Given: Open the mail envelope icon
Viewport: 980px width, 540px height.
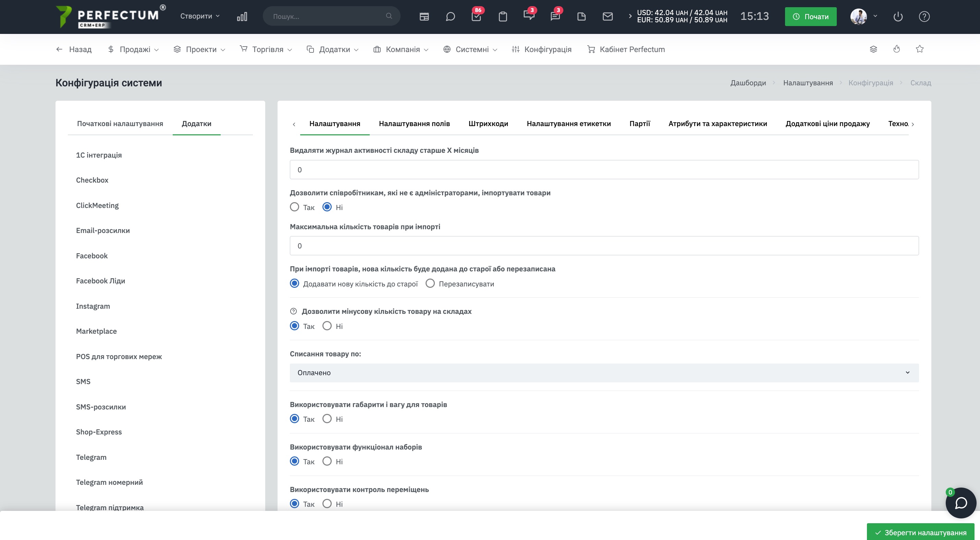Looking at the screenshot, I should pos(608,16).
